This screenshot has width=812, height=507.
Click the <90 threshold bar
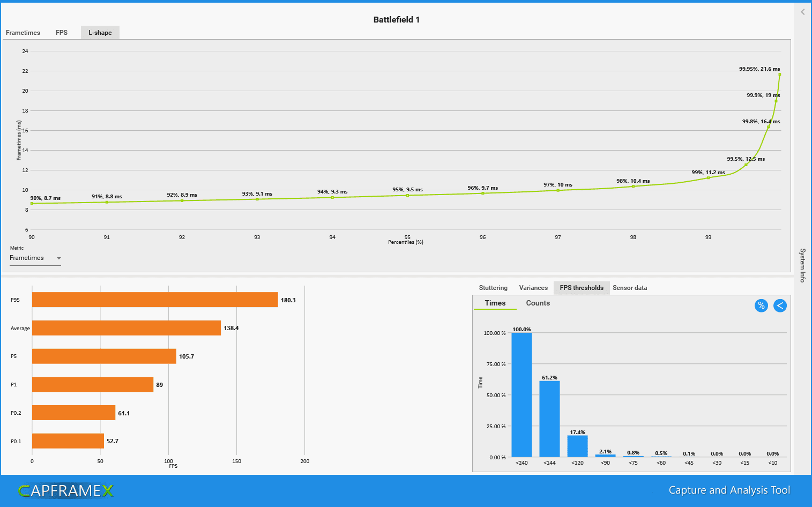point(605,456)
